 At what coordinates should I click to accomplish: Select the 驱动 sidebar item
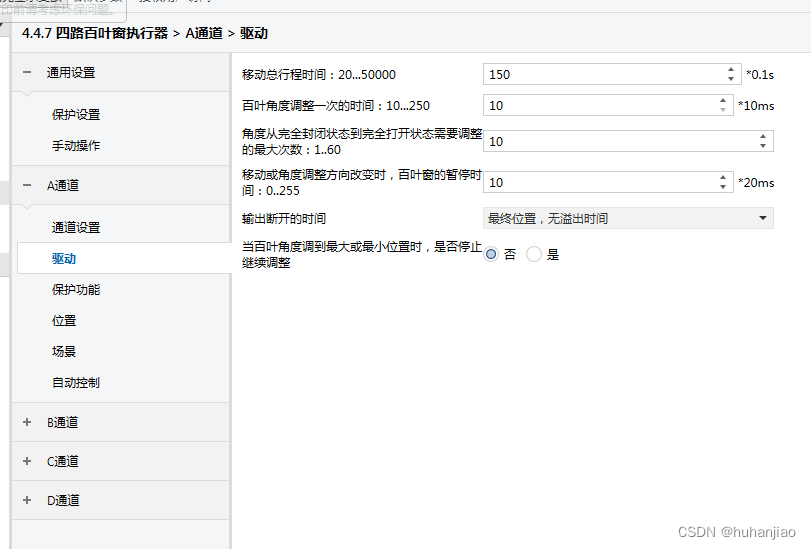[x=64, y=259]
